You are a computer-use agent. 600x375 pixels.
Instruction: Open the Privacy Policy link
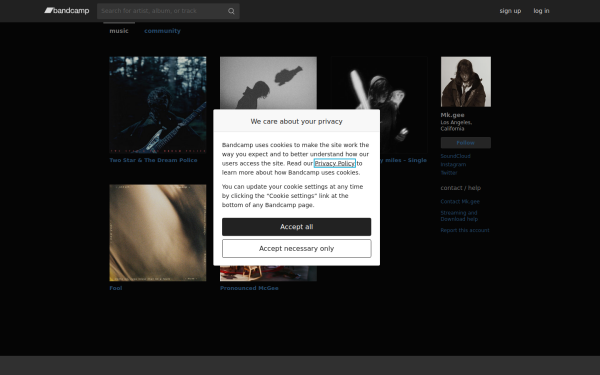334,163
